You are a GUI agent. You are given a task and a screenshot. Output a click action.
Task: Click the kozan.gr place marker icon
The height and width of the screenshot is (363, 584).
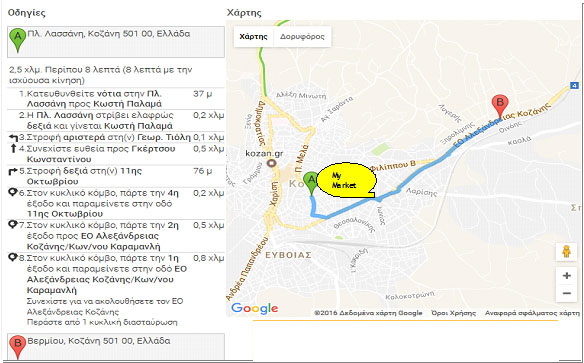tap(272, 163)
